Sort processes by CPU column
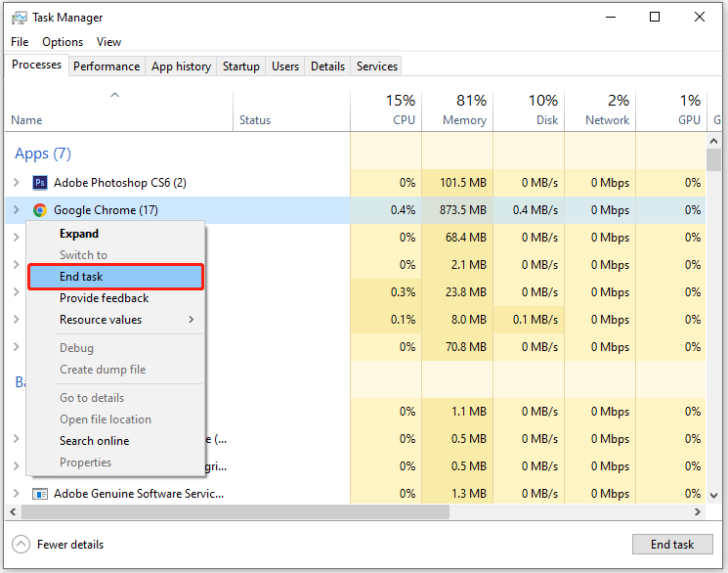 tap(386, 111)
